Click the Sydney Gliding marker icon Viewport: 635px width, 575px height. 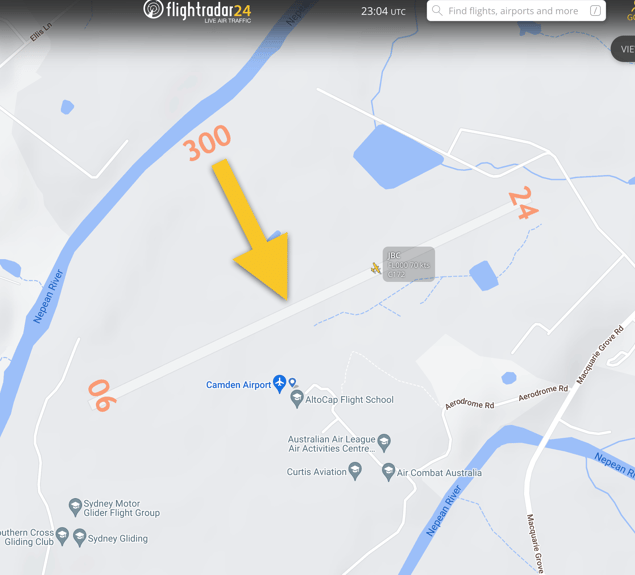click(x=79, y=538)
